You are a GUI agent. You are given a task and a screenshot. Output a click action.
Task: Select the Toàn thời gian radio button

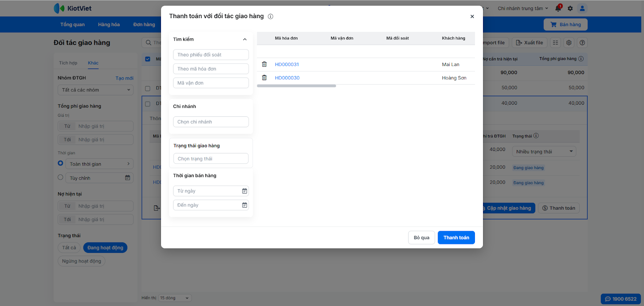(x=60, y=163)
